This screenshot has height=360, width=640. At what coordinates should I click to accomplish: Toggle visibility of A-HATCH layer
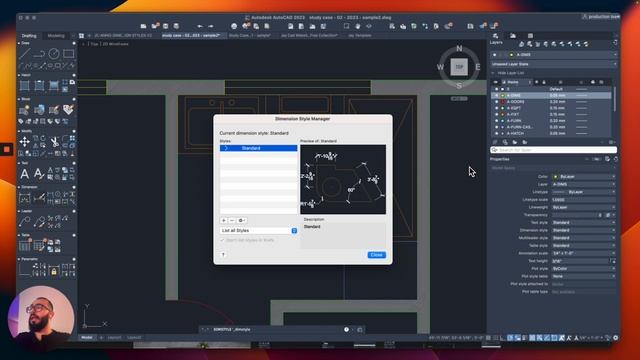tap(496, 133)
